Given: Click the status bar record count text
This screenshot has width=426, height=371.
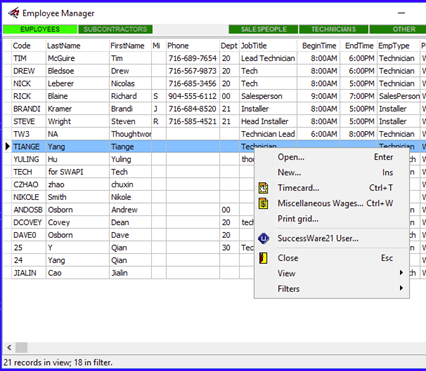Looking at the screenshot, I should (58, 363).
